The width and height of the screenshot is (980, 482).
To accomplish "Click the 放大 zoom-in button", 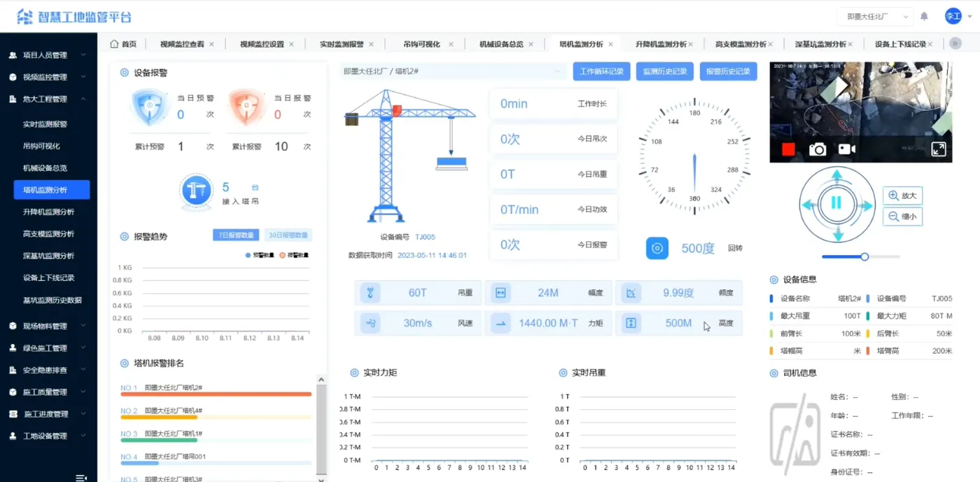I will [x=902, y=195].
